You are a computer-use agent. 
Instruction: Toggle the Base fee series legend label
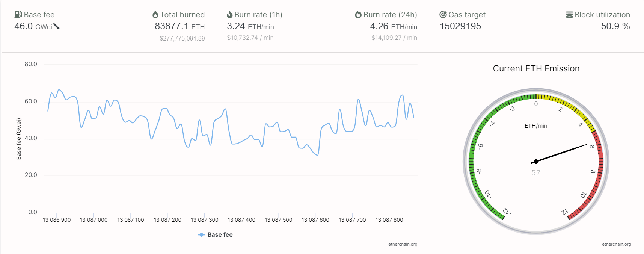point(220,235)
